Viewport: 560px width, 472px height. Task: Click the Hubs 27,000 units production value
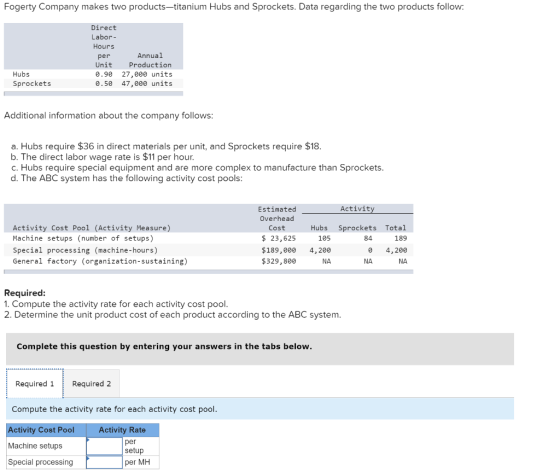(x=147, y=74)
